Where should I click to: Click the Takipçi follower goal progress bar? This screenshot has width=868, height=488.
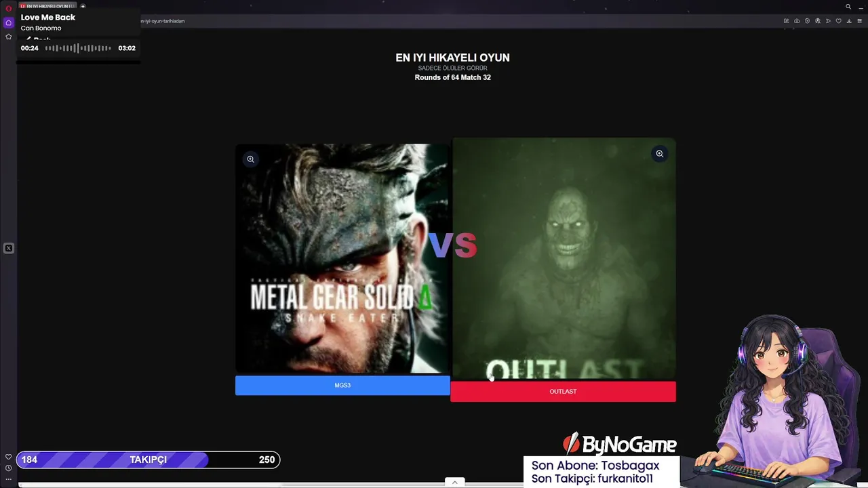(148, 460)
